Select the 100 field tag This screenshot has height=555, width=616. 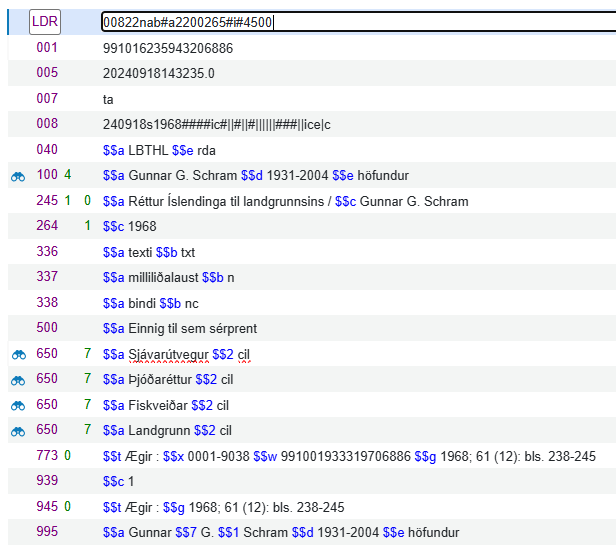coord(47,175)
